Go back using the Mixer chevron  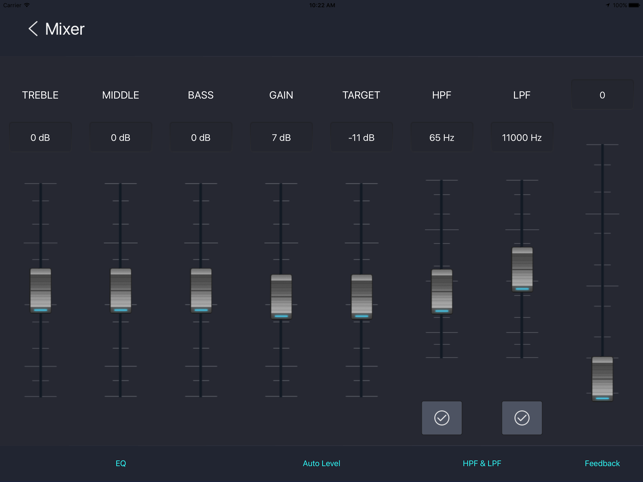coord(33,29)
